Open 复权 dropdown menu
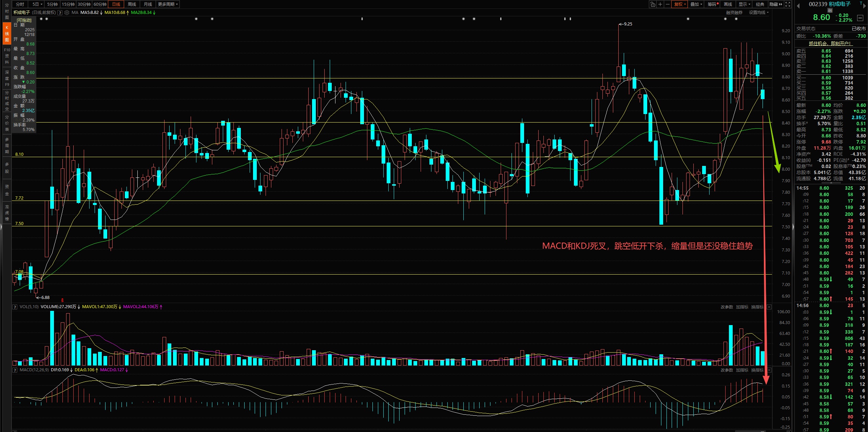 click(x=680, y=4)
